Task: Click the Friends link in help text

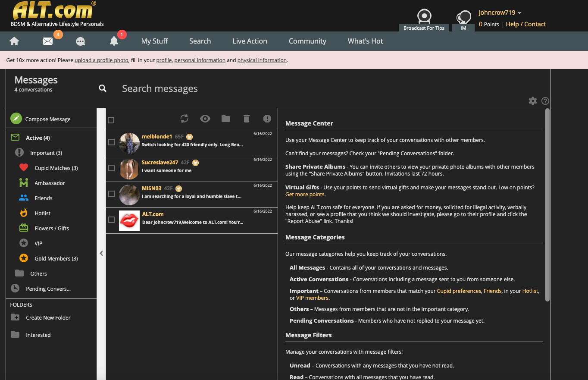Action: click(492, 291)
